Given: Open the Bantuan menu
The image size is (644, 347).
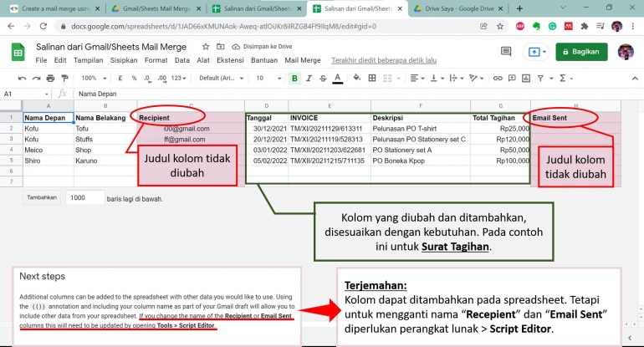Looking at the screenshot, I should point(264,60).
